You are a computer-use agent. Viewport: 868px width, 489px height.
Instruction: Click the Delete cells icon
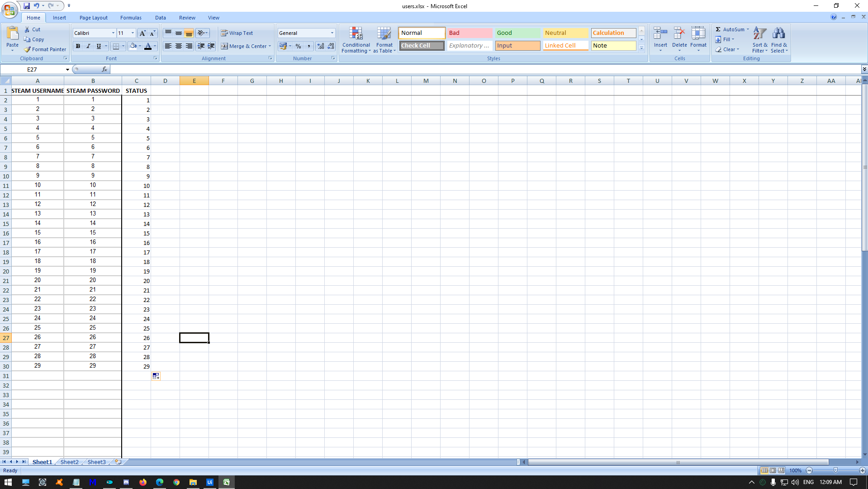679,34
